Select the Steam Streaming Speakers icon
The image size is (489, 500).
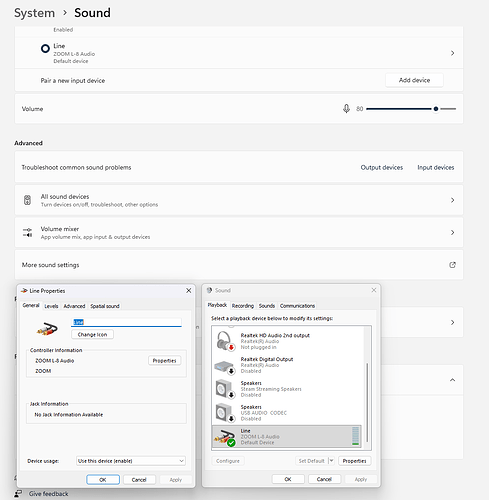click(225, 389)
